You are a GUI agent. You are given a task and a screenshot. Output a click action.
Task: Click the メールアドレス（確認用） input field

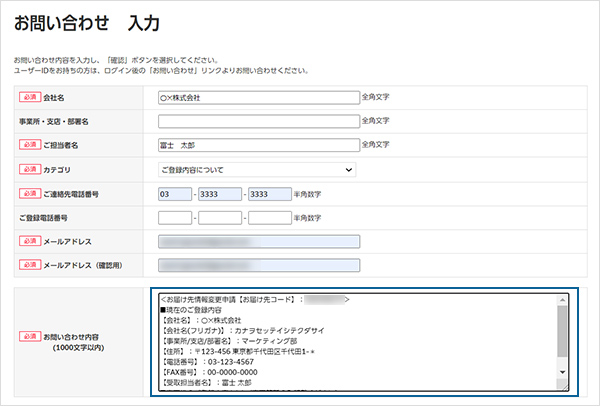(x=258, y=265)
